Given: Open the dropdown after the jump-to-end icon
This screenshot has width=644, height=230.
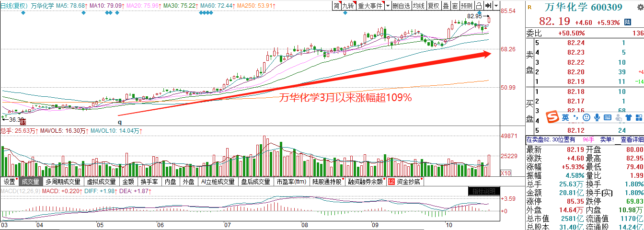Looking at the screenshot, I should (496, 6).
